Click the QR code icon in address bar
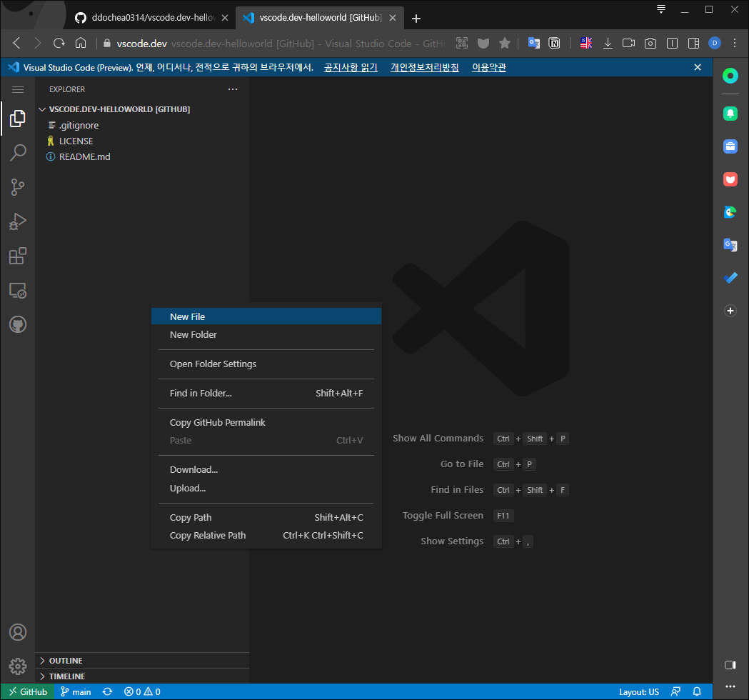Image resolution: width=749 pixels, height=700 pixels. click(x=462, y=44)
